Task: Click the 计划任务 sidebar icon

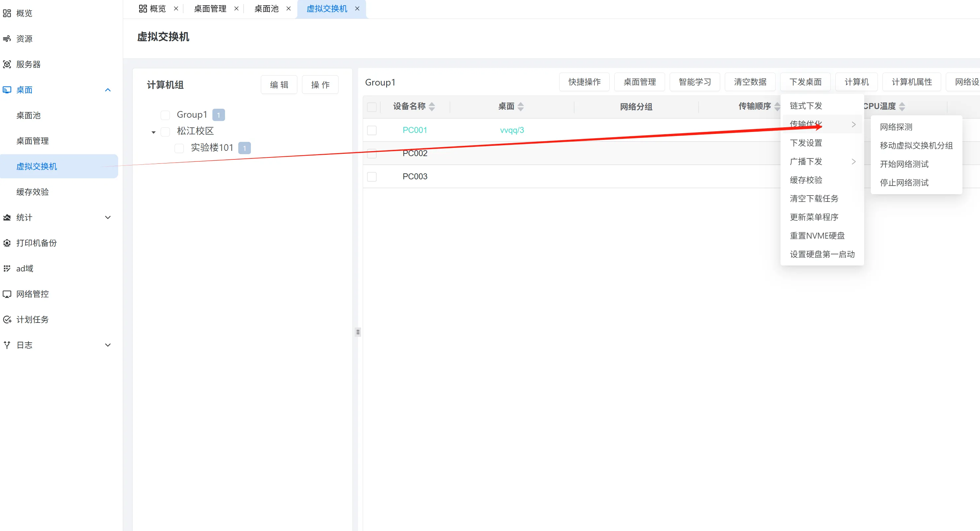Action: [x=7, y=319]
